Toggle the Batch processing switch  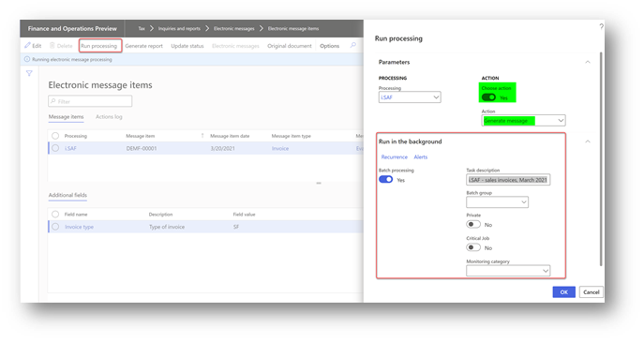click(385, 179)
